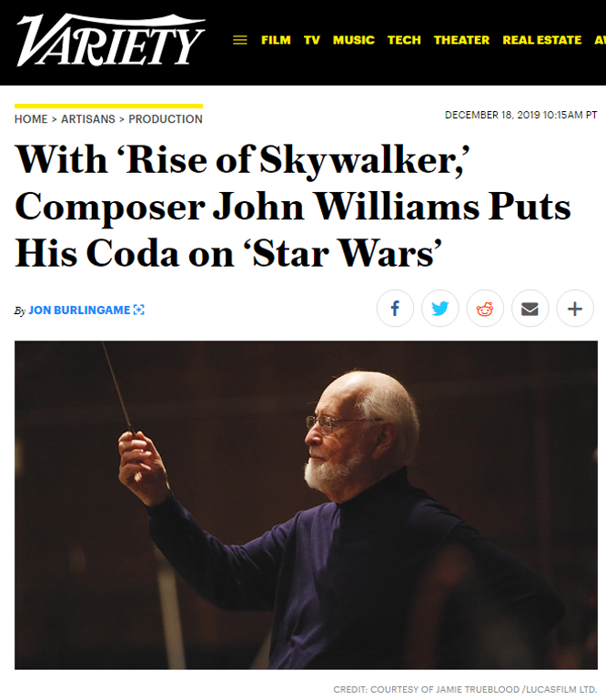Screen dimensions: 606x700
Task: Share article on Reddit
Action: pyautogui.click(x=485, y=309)
